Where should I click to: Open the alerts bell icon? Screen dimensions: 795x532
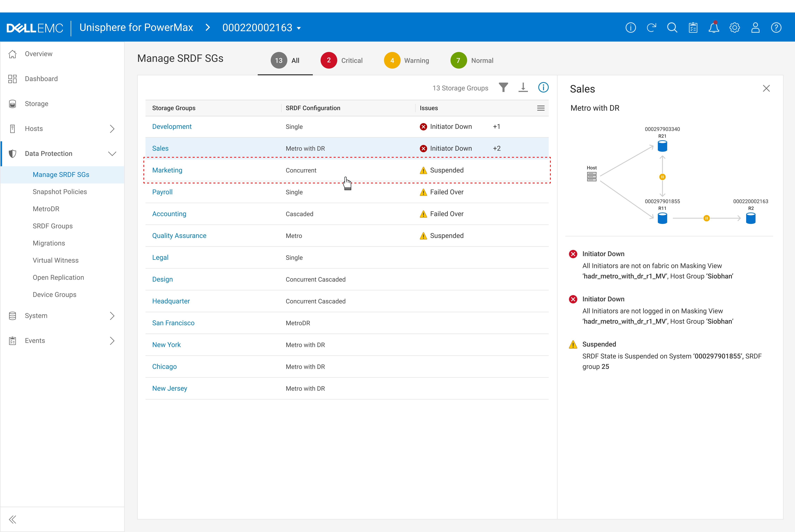point(714,28)
